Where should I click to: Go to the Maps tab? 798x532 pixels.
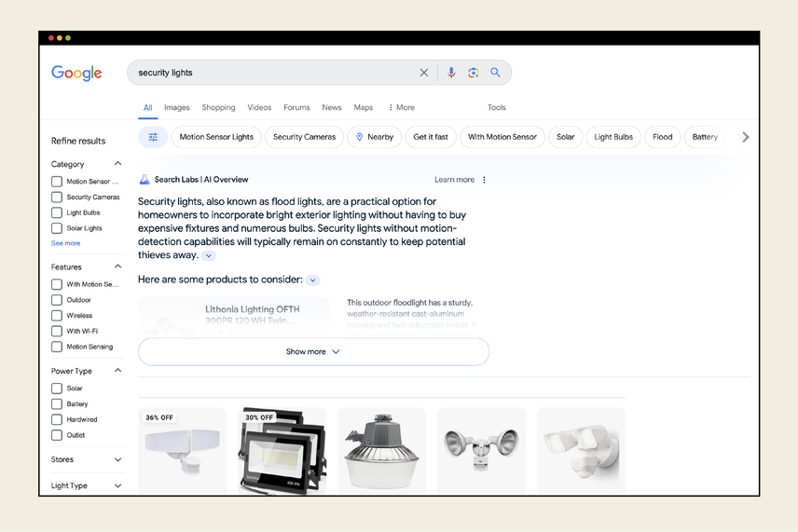(x=364, y=107)
